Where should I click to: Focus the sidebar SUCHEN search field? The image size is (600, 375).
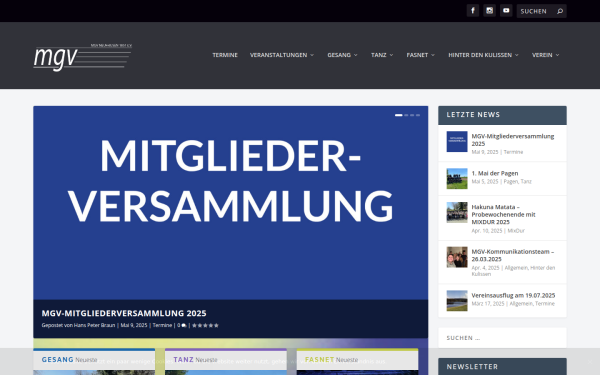coord(502,338)
